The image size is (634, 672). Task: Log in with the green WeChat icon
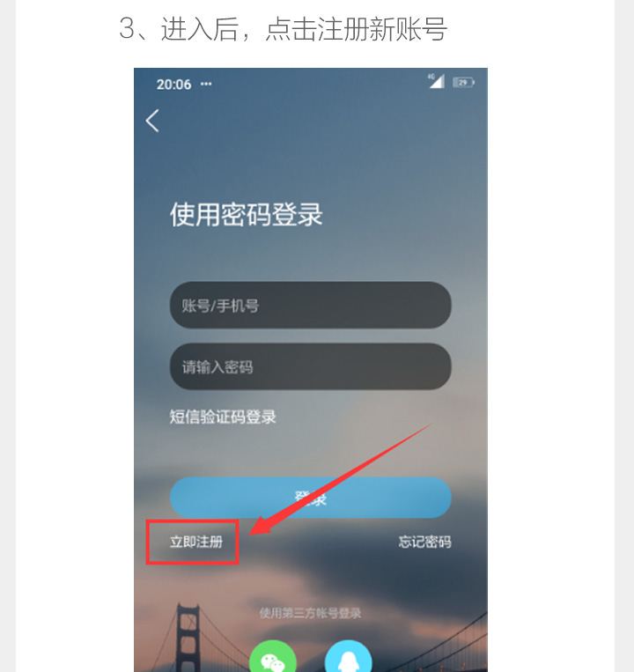click(x=273, y=656)
